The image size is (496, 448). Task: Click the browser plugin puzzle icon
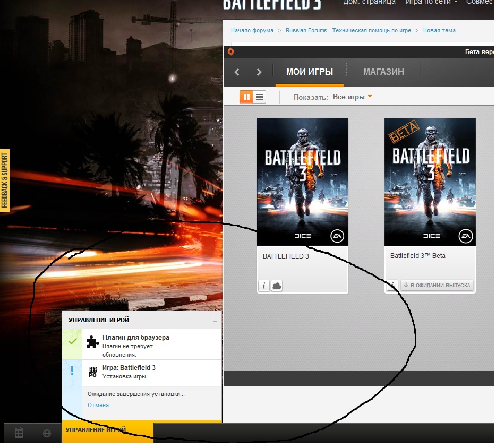[x=92, y=342]
